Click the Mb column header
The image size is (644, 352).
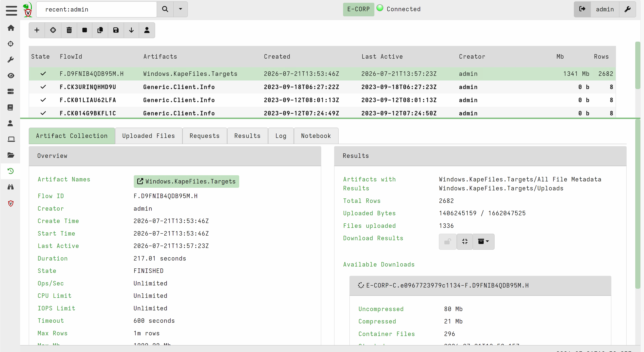[560, 57]
